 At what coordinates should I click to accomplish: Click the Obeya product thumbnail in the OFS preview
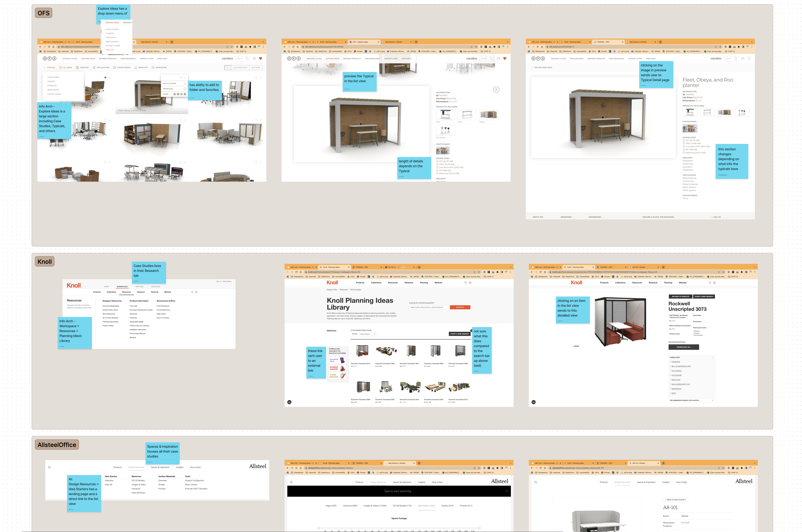489,115
